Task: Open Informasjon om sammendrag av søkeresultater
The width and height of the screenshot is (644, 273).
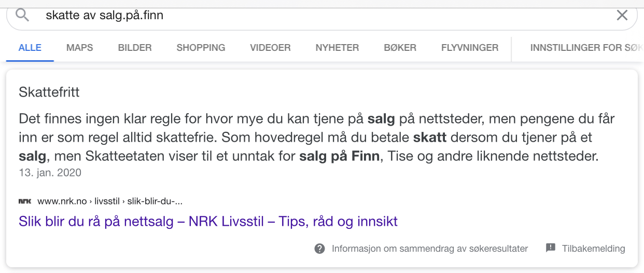Action: pyautogui.click(x=430, y=249)
